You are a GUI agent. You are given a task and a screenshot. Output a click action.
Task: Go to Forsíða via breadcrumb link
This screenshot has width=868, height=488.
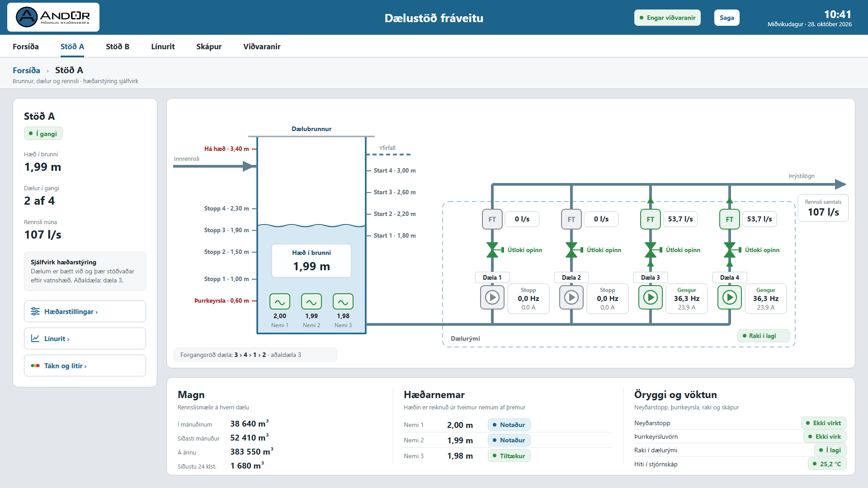click(x=26, y=70)
